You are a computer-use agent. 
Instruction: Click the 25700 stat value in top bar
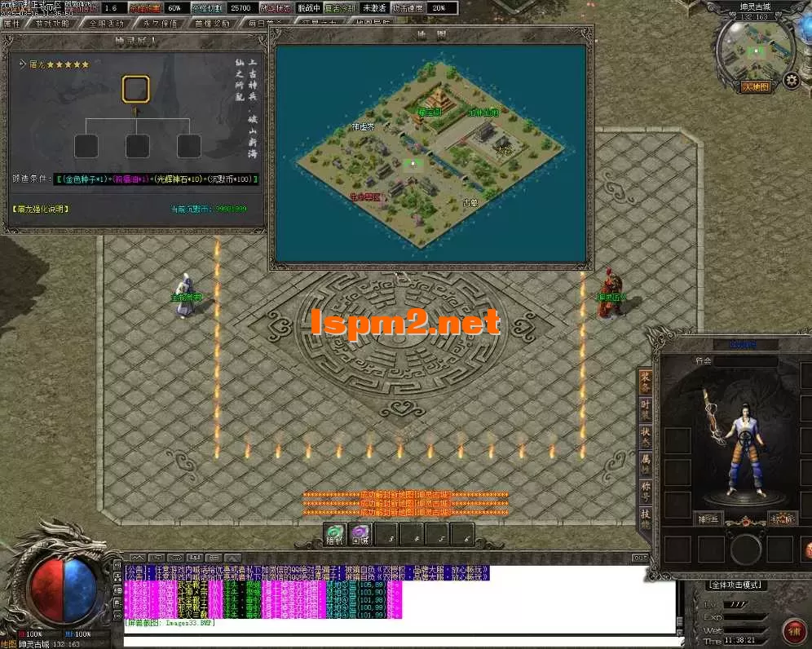241,8
